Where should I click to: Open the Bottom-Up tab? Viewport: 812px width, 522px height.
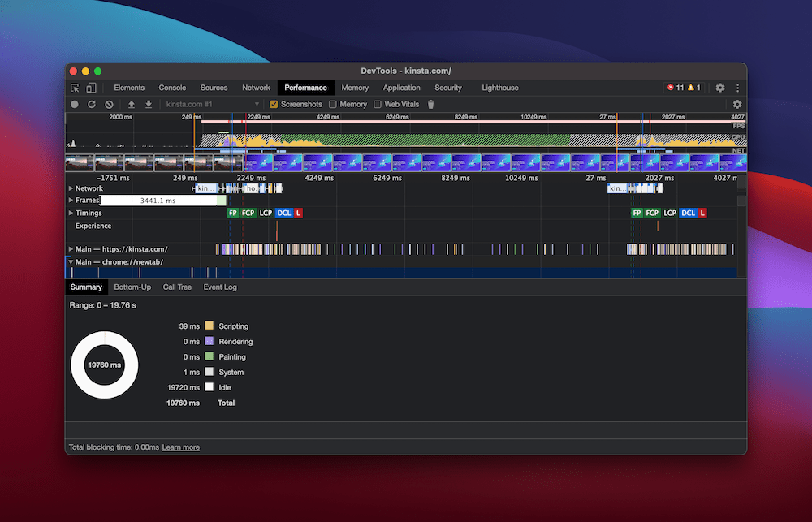coord(132,287)
